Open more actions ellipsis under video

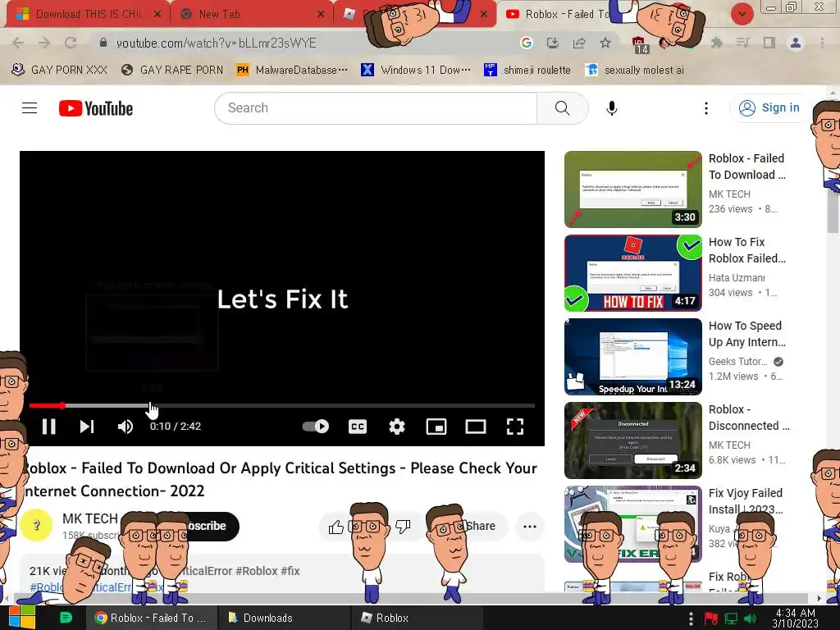pyautogui.click(x=530, y=527)
